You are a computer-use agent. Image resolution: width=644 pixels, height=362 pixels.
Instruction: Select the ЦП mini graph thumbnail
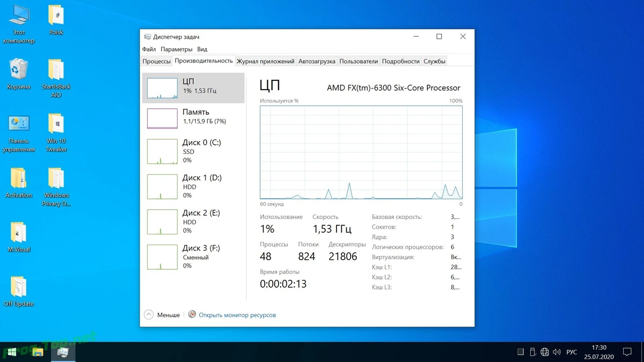(162, 88)
